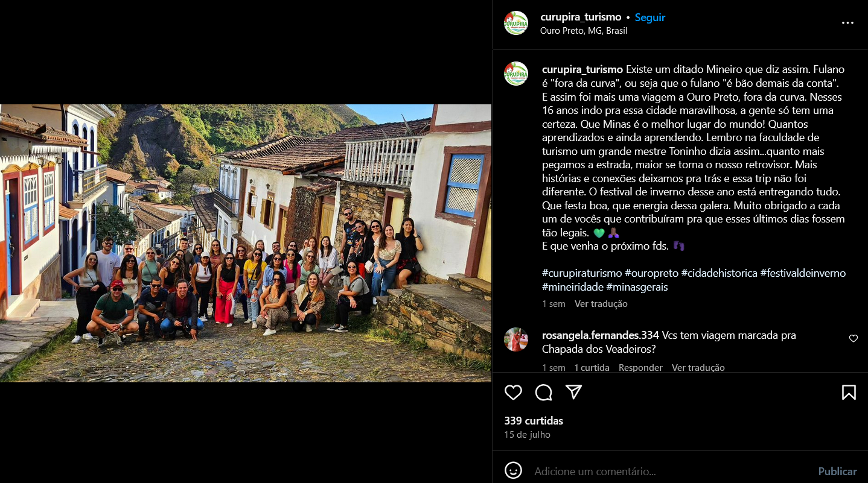Click the Curupira avatar beside the caption

(x=516, y=74)
